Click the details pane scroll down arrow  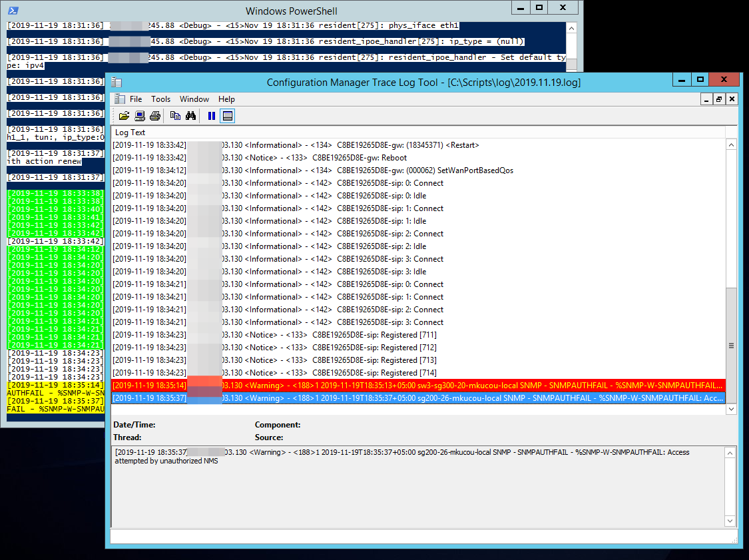[731, 521]
